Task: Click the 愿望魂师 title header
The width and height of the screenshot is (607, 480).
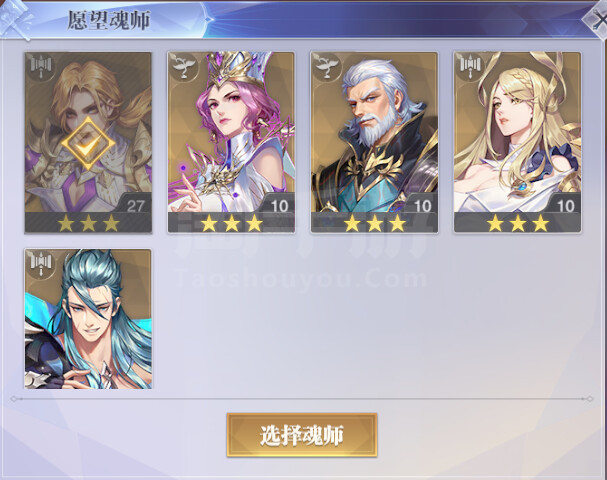Action: click(109, 20)
